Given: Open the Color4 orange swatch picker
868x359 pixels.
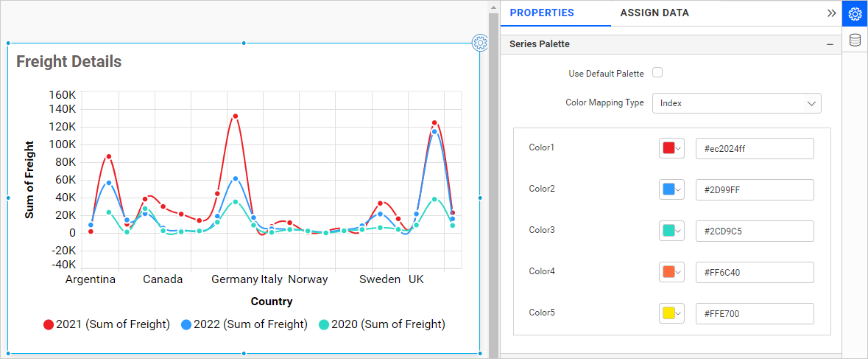Looking at the screenshot, I should click(671, 272).
